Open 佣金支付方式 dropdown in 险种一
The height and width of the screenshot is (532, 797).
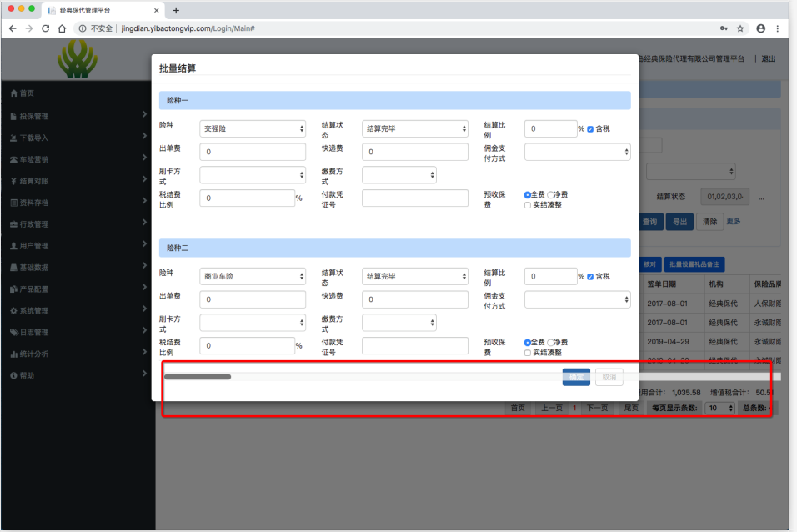[578, 152]
